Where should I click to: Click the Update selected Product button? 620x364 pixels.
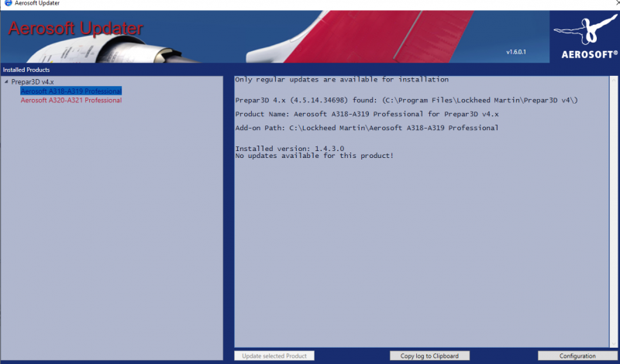point(274,355)
